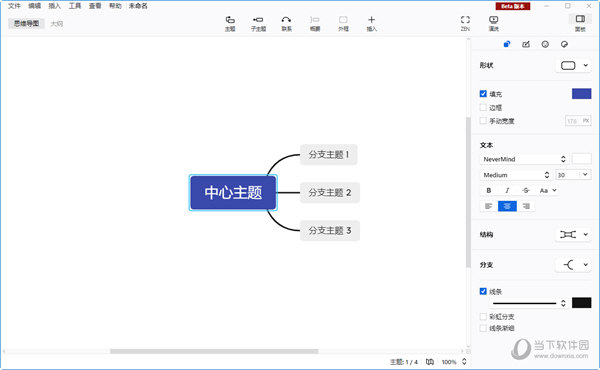
Task: Click the map overview icon in status bar
Action: click(430, 362)
